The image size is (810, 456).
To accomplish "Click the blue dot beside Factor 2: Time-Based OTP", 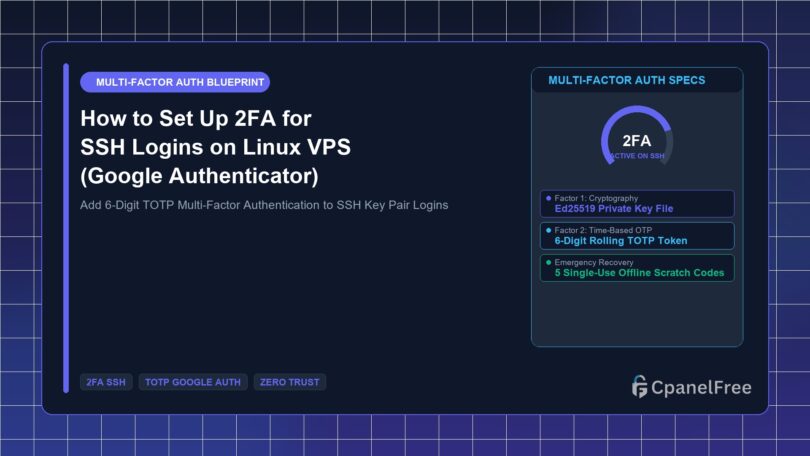I will tap(549, 230).
